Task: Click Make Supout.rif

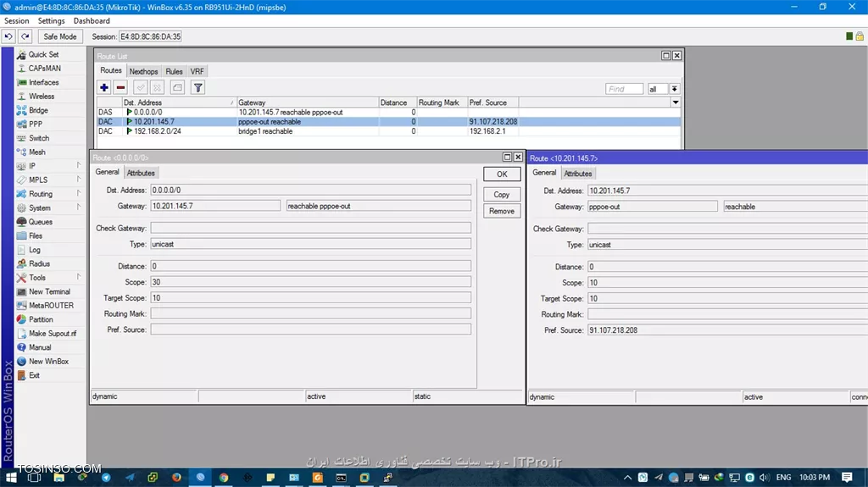Action: click(x=53, y=333)
